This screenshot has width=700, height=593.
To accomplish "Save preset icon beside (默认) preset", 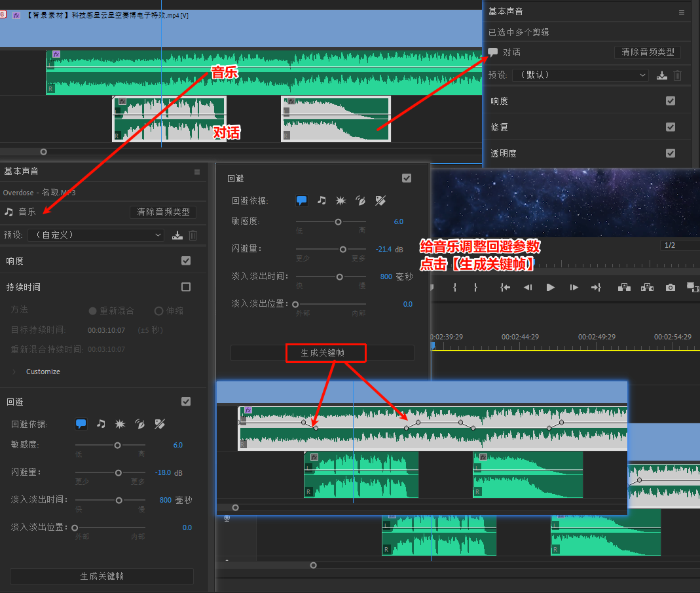I will (x=661, y=75).
